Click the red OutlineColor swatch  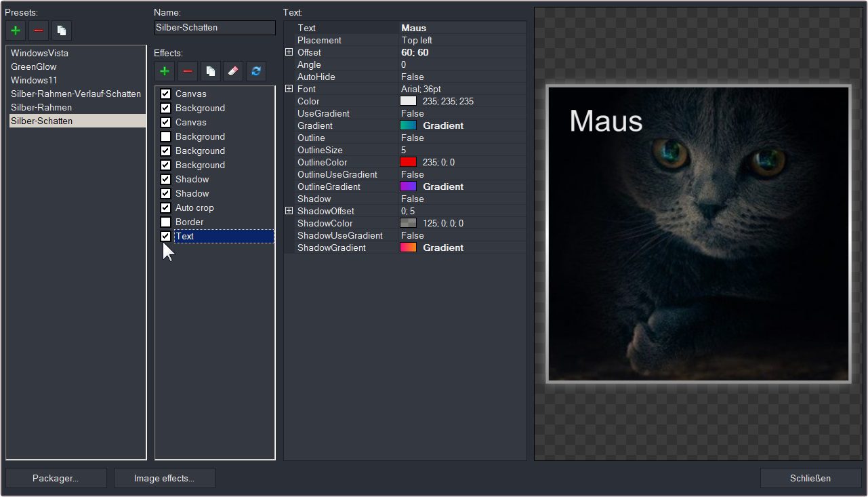coord(408,162)
